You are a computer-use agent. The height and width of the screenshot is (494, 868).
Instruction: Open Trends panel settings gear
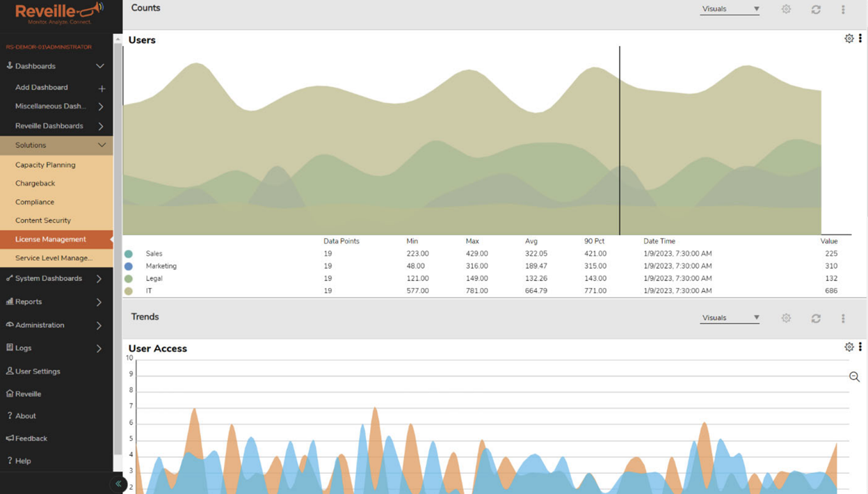coord(786,318)
